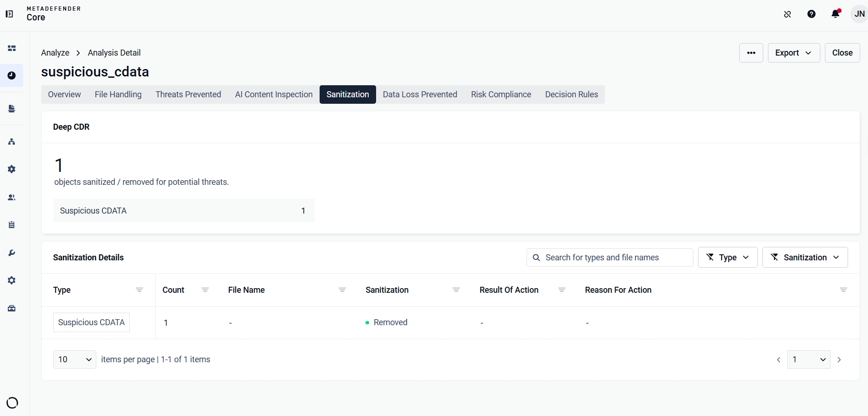Open the dashboard icon in sidebar
The width and height of the screenshot is (868, 416).
(12, 48)
